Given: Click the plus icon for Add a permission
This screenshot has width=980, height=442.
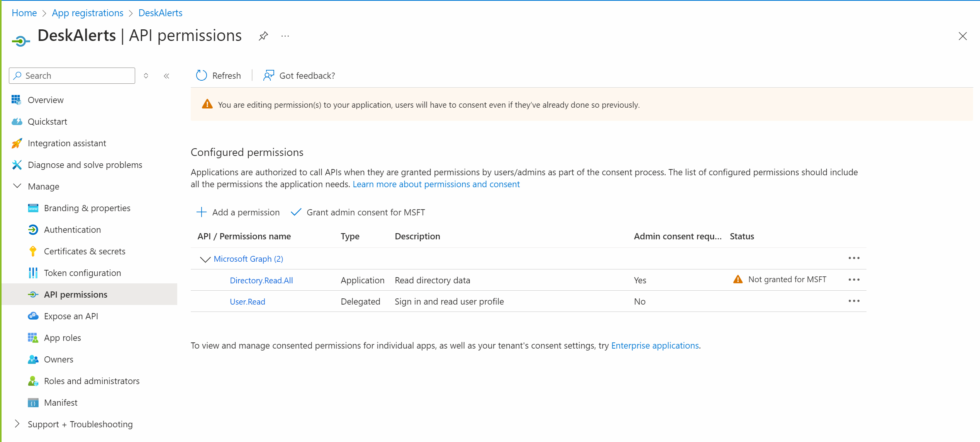Looking at the screenshot, I should click(201, 212).
